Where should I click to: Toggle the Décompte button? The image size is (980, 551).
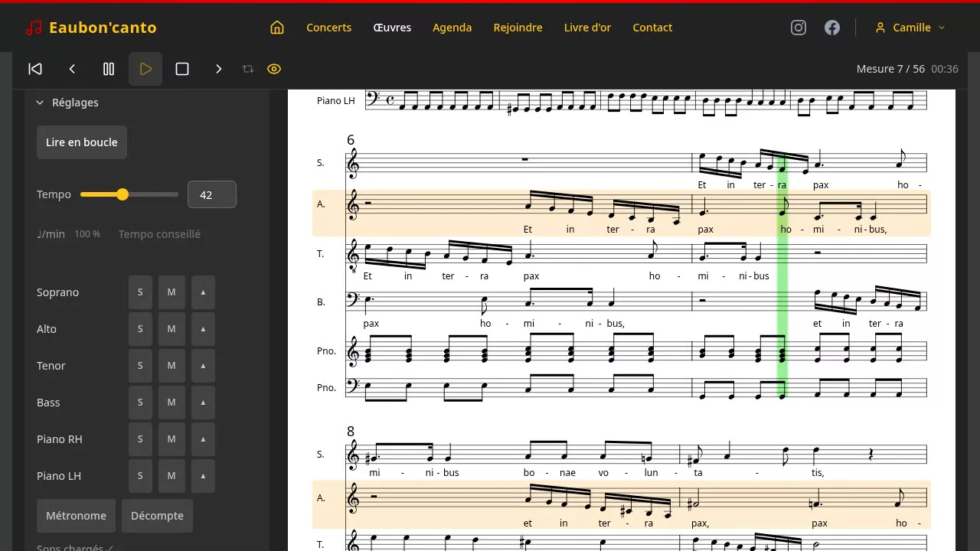pyautogui.click(x=157, y=516)
